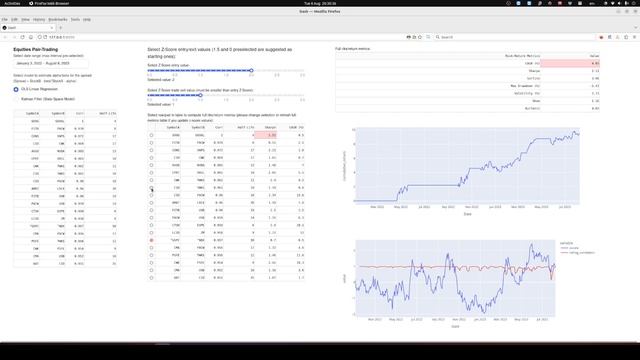The width and height of the screenshot is (640, 360).
Task: Click the cumulative return line chart
Action: click(467, 166)
